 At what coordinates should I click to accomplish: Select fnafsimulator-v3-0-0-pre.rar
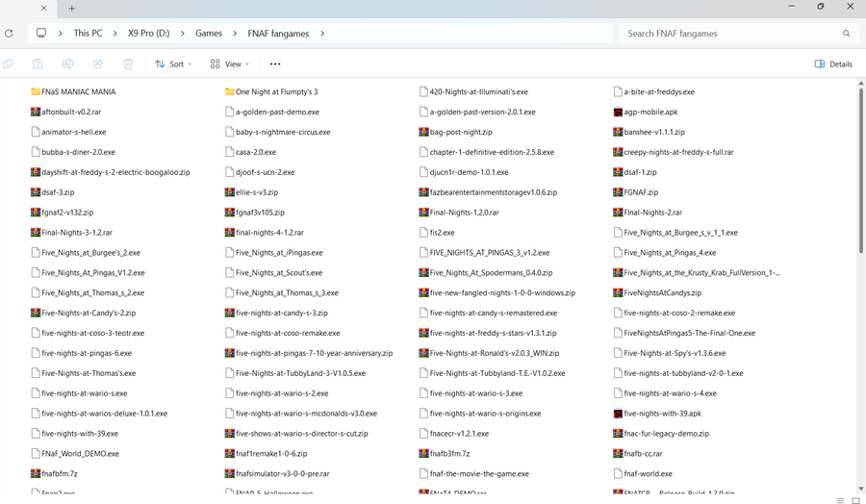pos(277,473)
